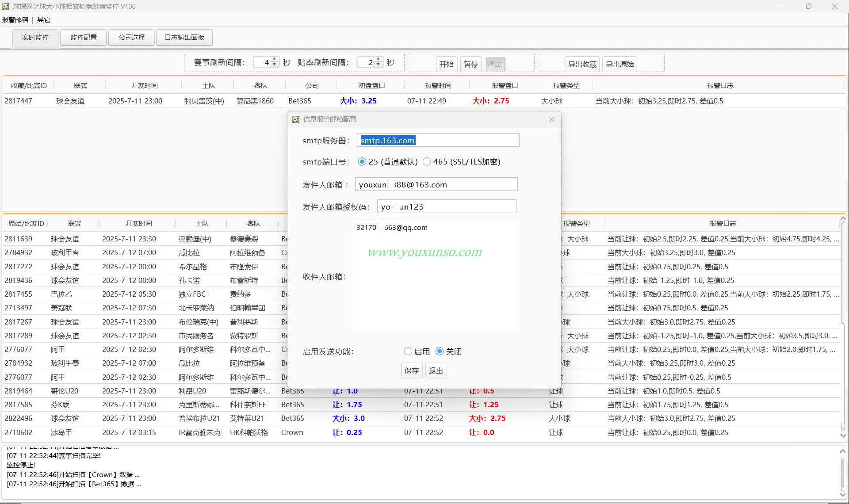Click the 保存 button in dialog
Viewport: 849px width, 504px height.
pyautogui.click(x=412, y=370)
